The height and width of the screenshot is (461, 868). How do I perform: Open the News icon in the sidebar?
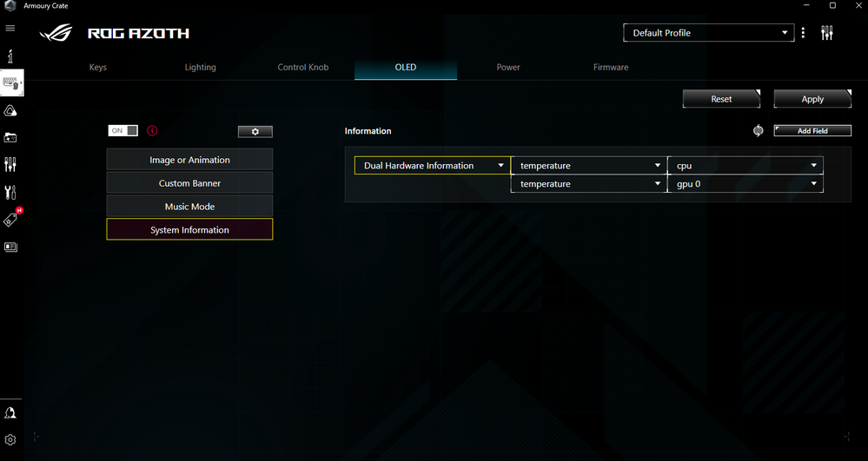[x=10, y=247]
